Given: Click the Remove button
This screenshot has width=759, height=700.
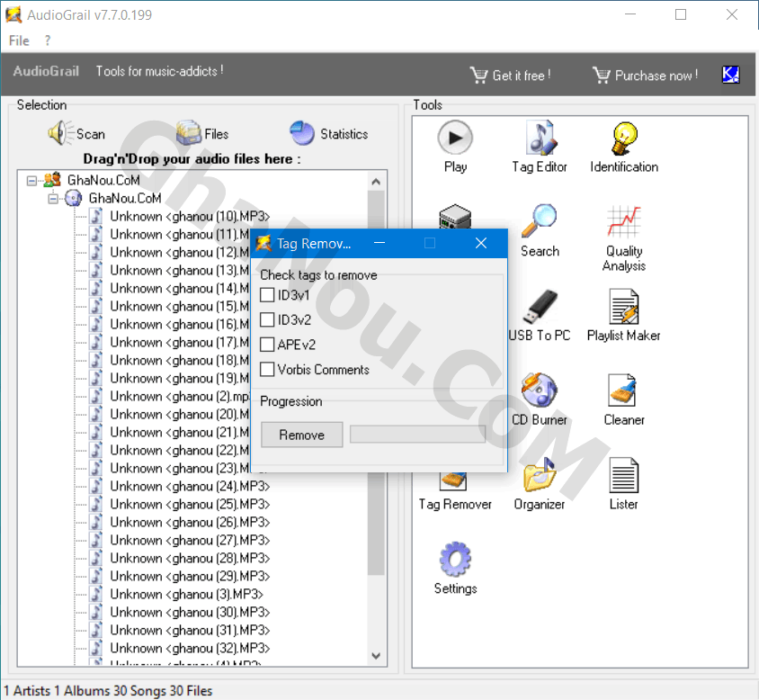Looking at the screenshot, I should pos(301,435).
